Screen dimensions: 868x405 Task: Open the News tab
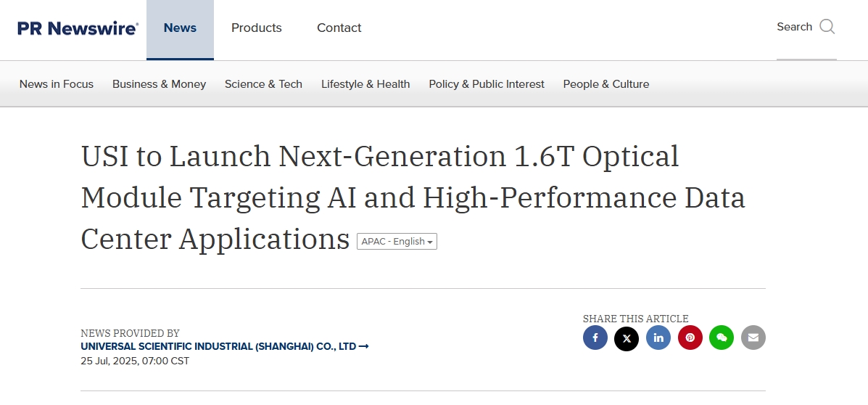point(180,29)
